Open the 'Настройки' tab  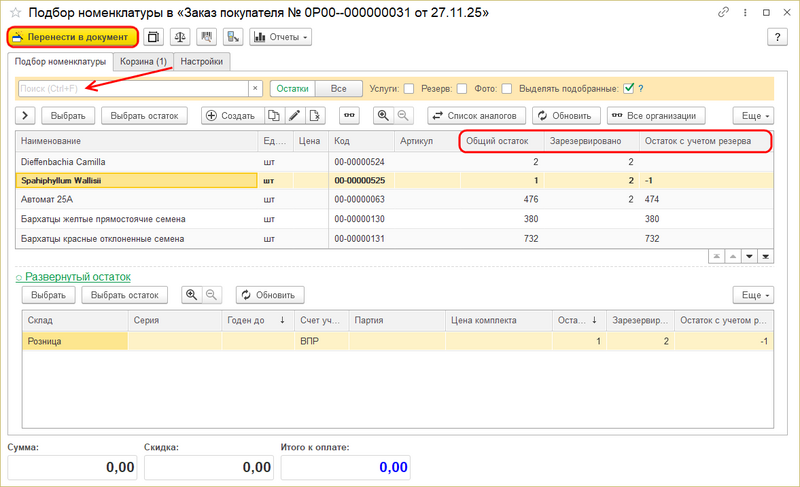(x=202, y=61)
